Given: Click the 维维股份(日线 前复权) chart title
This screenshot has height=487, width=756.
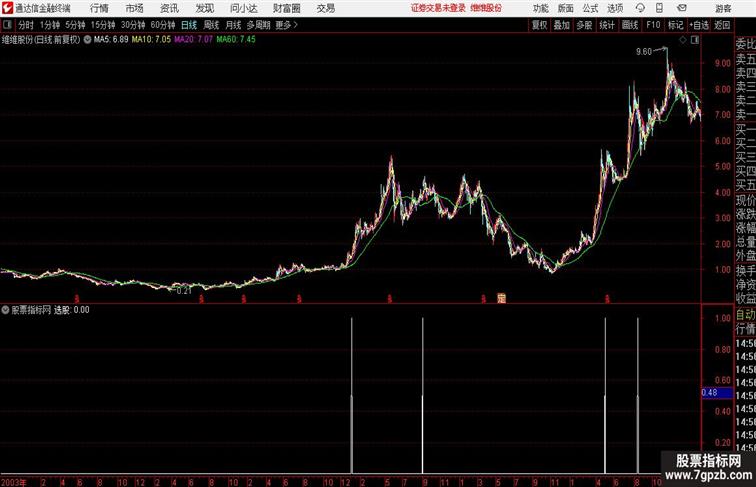Looking at the screenshot, I should pos(41,40).
